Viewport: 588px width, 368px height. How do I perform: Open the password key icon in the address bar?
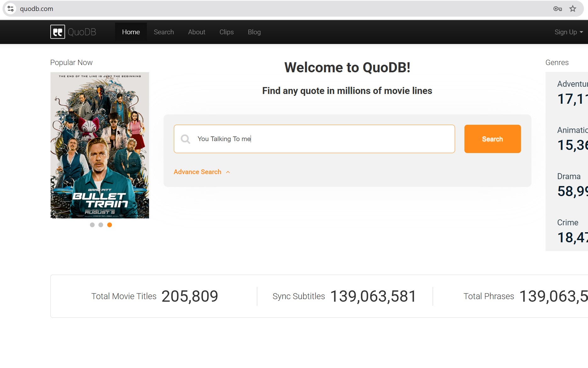pyautogui.click(x=557, y=9)
